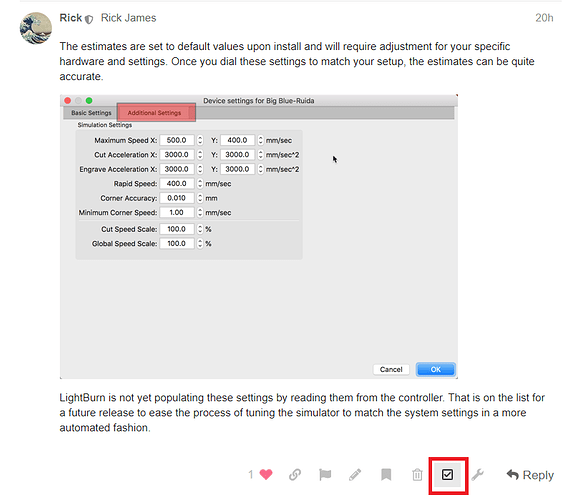Cancel the device settings dialog
The height and width of the screenshot is (500, 581).
coord(391,370)
